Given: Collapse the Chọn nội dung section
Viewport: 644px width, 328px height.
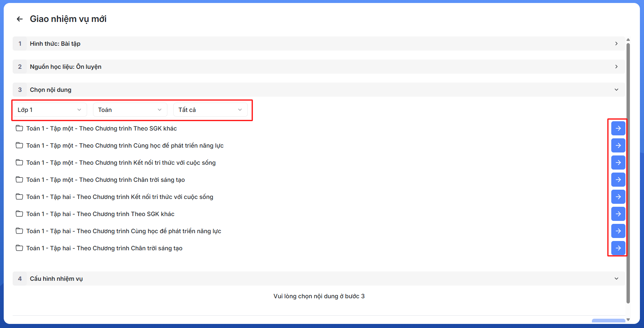Looking at the screenshot, I should point(616,90).
